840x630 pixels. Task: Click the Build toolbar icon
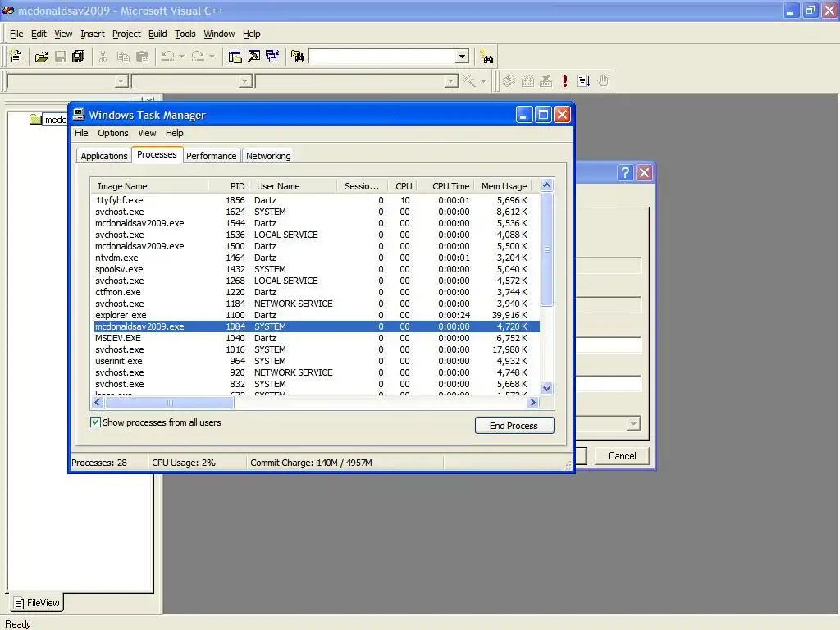527,81
